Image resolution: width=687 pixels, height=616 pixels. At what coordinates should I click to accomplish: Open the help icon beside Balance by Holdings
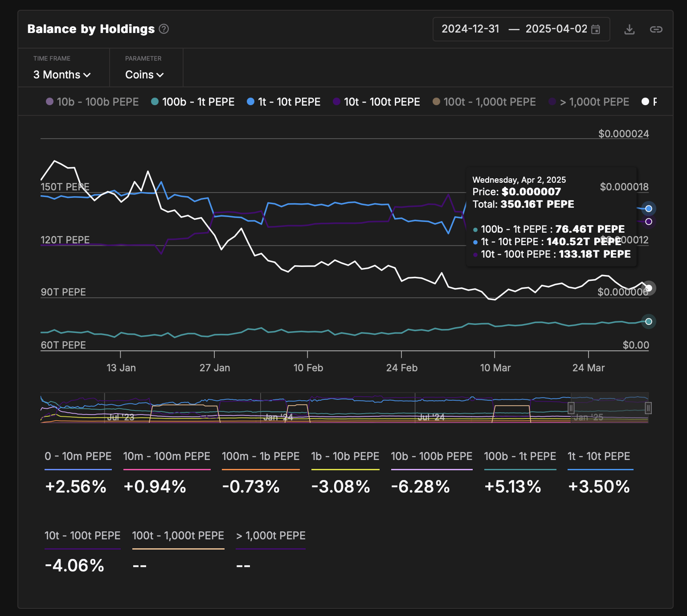tap(164, 29)
